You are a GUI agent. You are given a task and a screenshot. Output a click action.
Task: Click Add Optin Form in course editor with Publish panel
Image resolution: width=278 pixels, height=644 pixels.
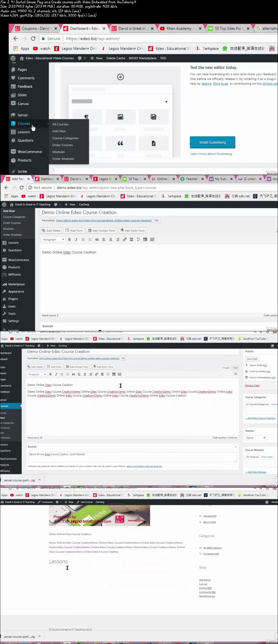tap(103, 367)
